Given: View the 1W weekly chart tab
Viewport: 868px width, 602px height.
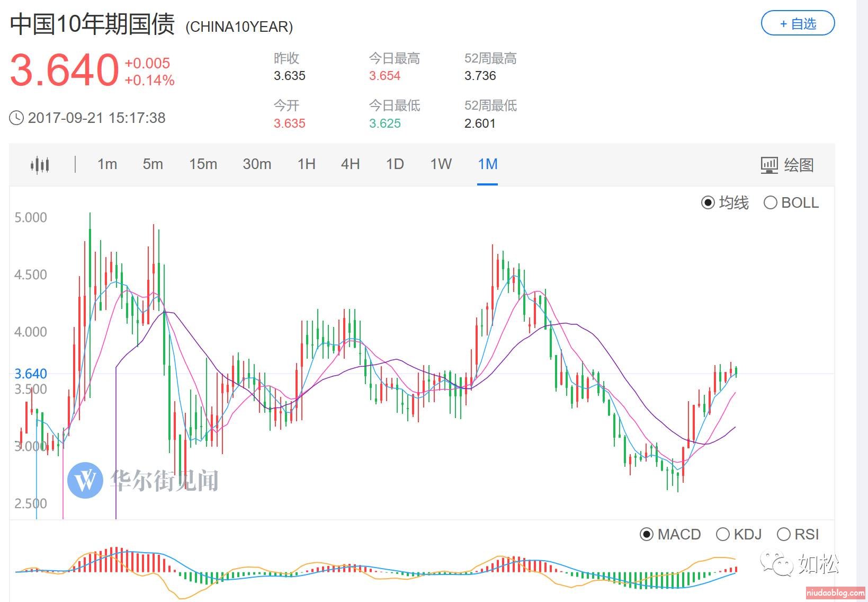Looking at the screenshot, I should [441, 164].
